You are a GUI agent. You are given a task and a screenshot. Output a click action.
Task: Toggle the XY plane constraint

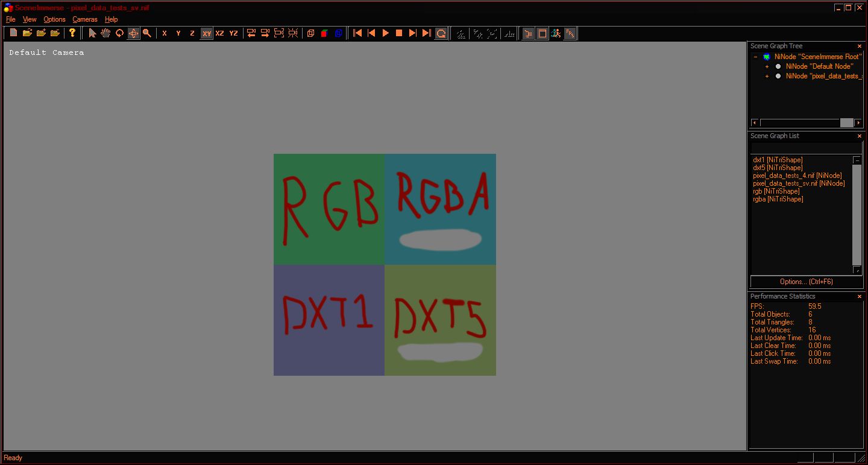(206, 33)
